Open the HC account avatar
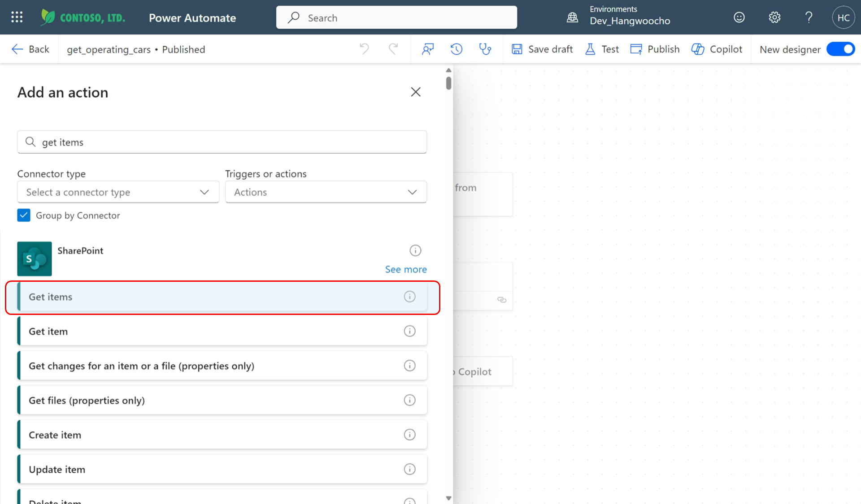This screenshot has height=504, width=861. 843,17
